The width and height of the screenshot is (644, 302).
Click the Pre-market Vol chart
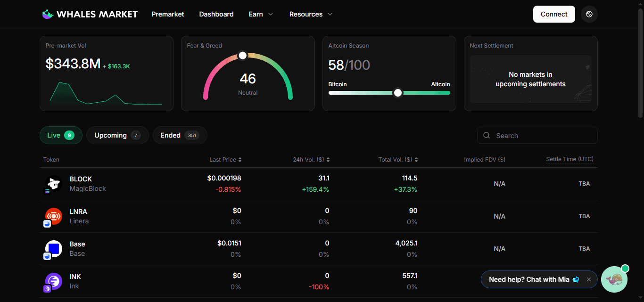click(106, 93)
